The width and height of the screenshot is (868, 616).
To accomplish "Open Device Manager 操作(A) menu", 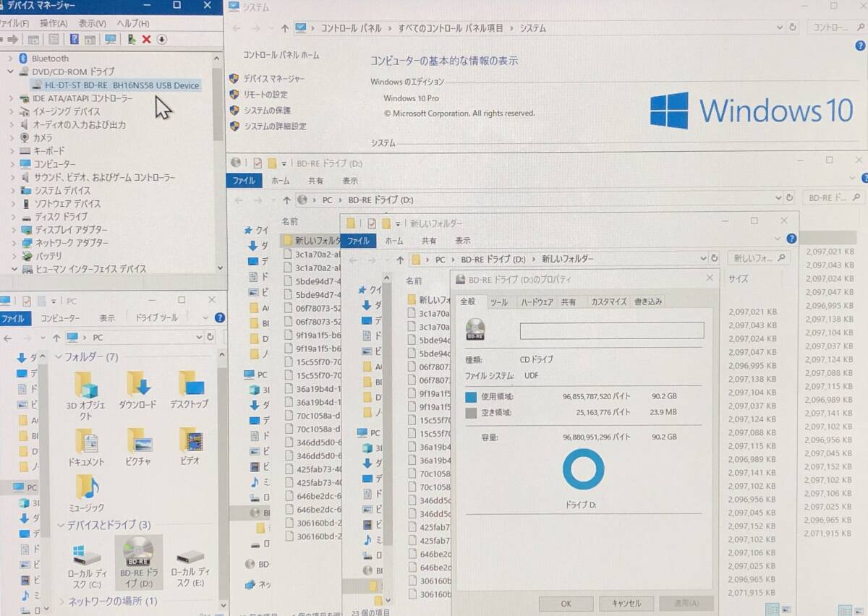I will point(54,23).
